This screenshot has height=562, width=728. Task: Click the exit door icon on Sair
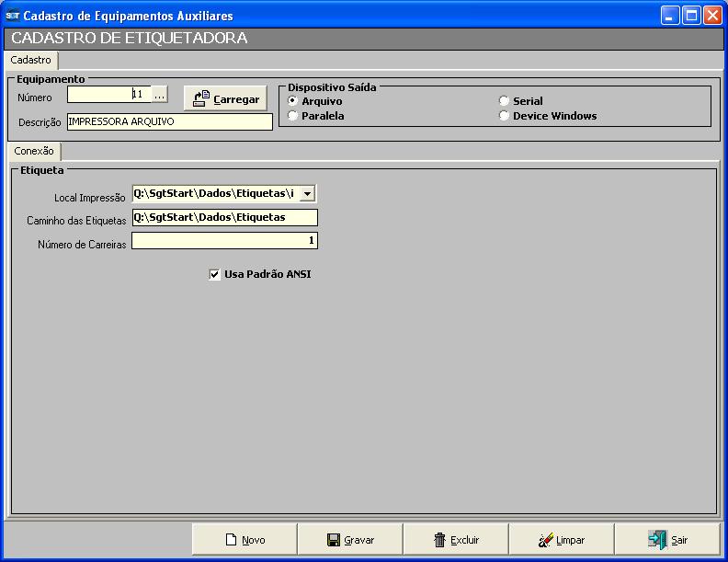click(x=656, y=540)
